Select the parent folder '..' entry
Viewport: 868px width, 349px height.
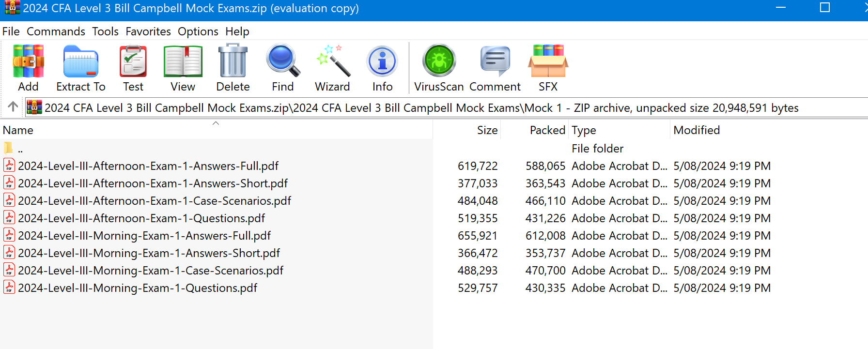pyautogui.click(x=20, y=149)
